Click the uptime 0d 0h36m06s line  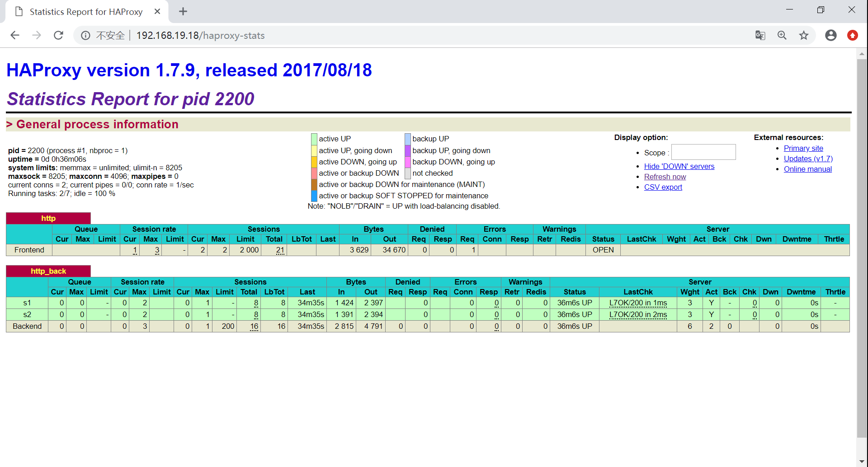[x=47, y=159]
